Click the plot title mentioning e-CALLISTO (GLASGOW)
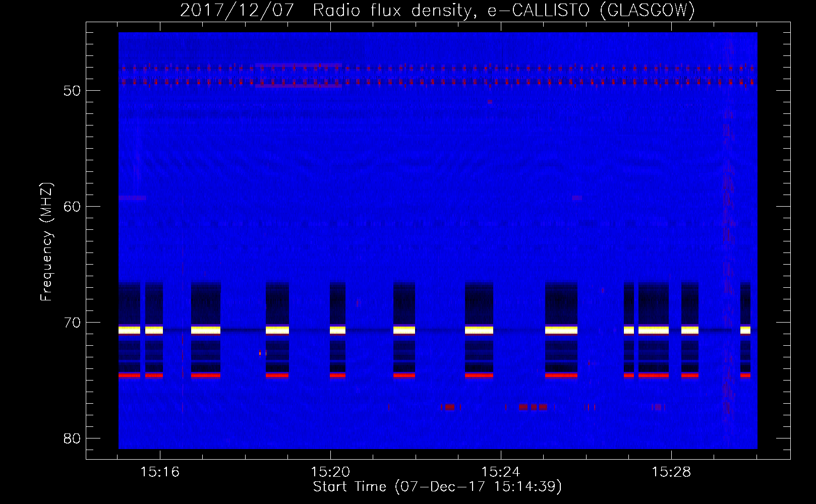The height and width of the screenshot is (504, 816). pos(437,10)
